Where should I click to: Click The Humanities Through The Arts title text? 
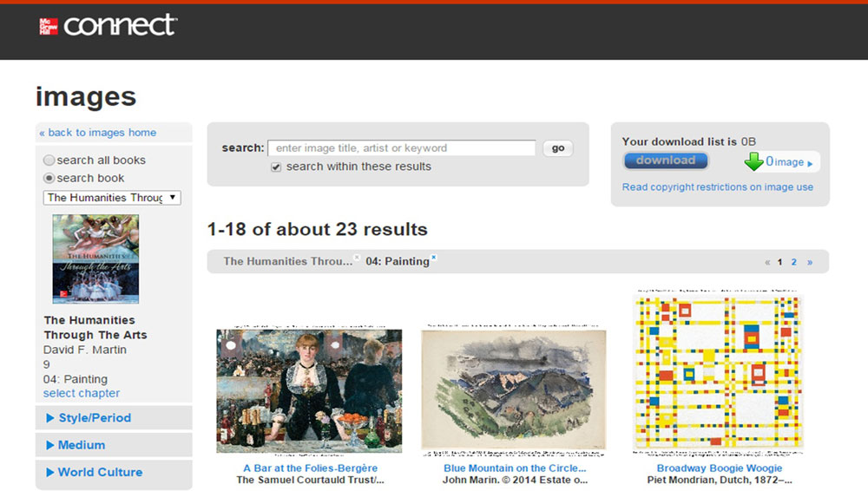pyautogui.click(x=95, y=328)
